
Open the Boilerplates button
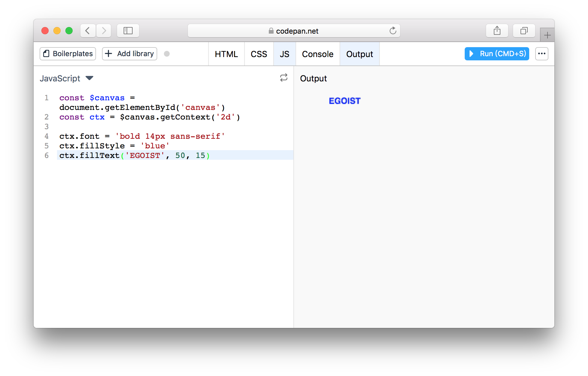(68, 54)
